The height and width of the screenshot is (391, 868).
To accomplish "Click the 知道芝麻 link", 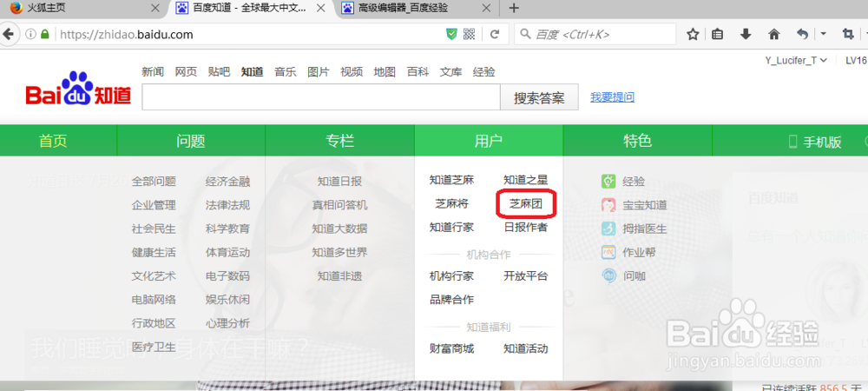I will coord(451,180).
